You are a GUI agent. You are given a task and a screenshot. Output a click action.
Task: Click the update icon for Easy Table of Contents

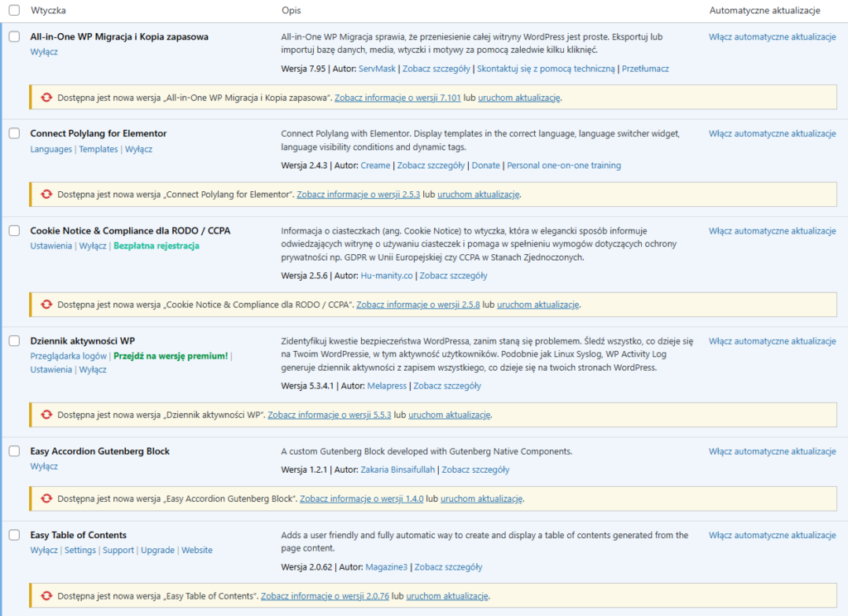(x=46, y=595)
